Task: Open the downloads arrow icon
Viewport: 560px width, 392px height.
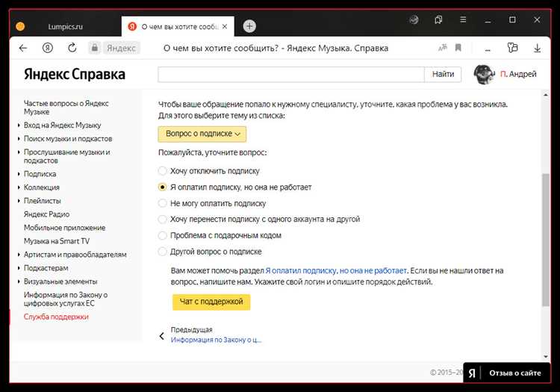Action: pos(537,48)
